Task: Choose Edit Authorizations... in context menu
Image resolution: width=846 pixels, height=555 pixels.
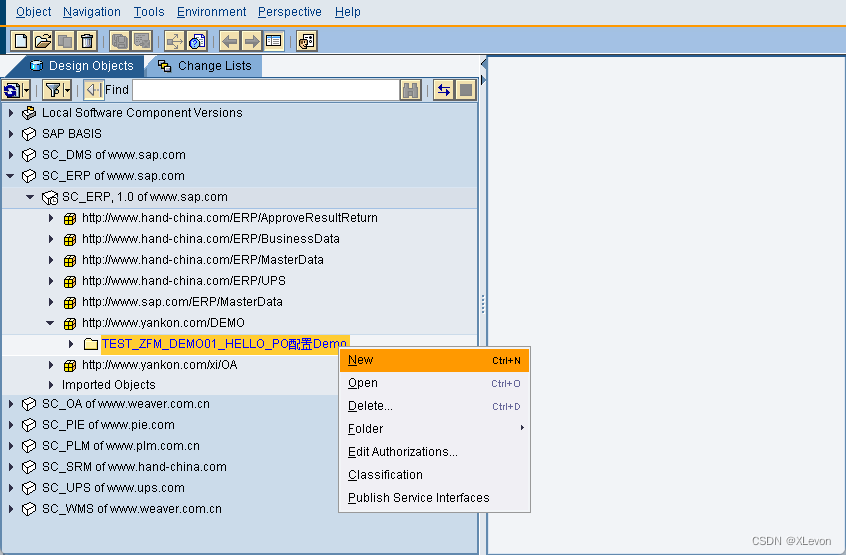Action: pyautogui.click(x=434, y=452)
